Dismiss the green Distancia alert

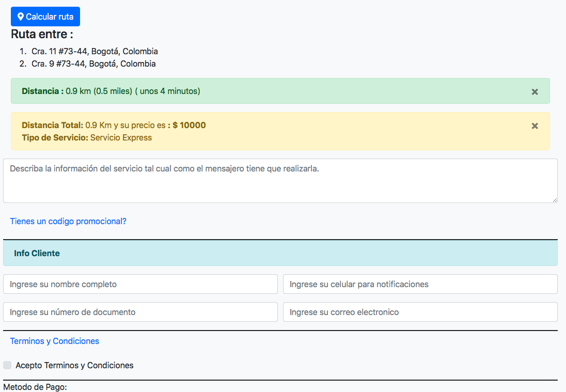point(534,91)
